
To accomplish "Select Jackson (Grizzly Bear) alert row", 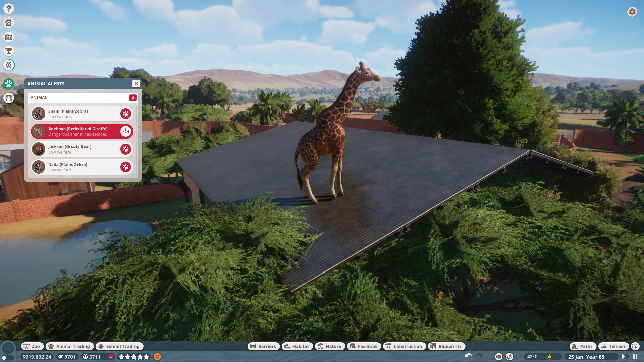I will click(82, 149).
